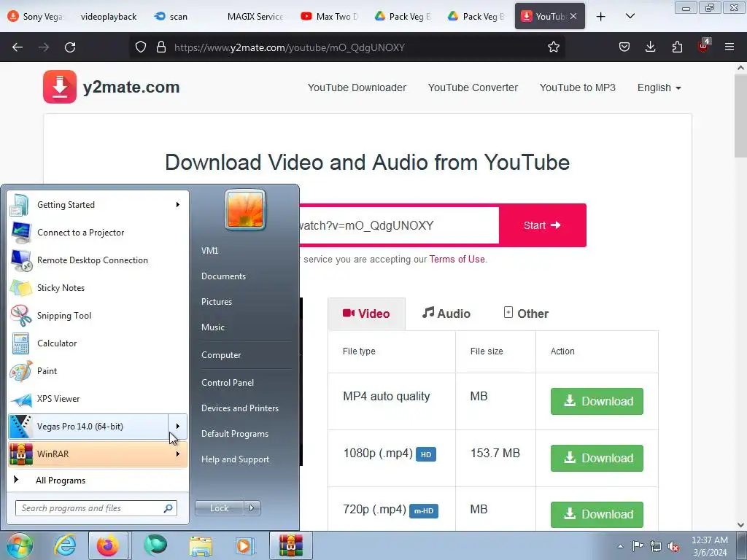Click Windows Start orb

(x=19, y=545)
